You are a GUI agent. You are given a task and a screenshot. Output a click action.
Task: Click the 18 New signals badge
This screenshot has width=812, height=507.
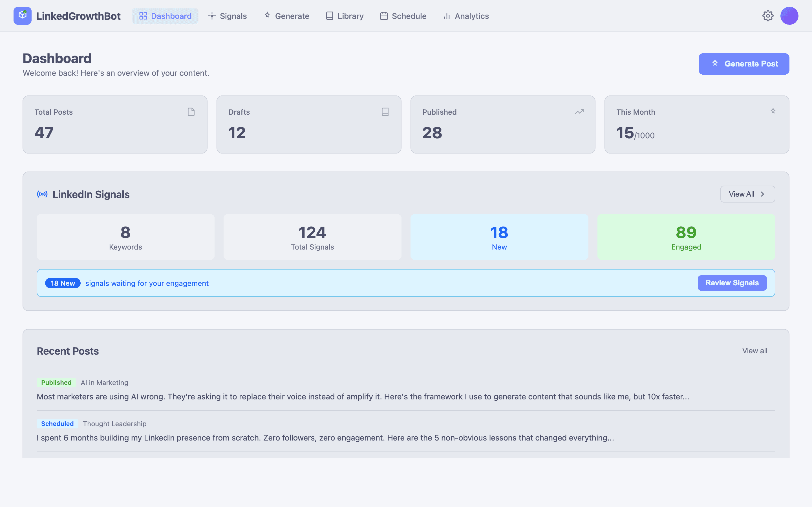point(62,283)
